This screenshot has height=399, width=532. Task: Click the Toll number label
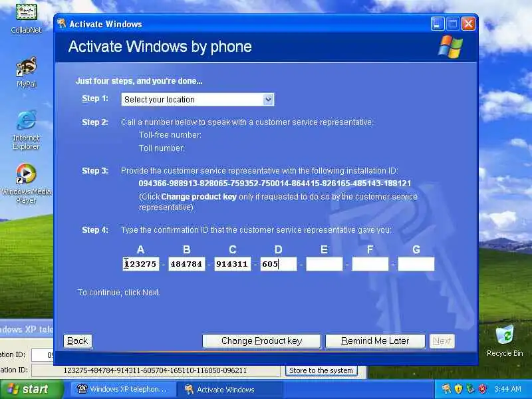(x=162, y=148)
